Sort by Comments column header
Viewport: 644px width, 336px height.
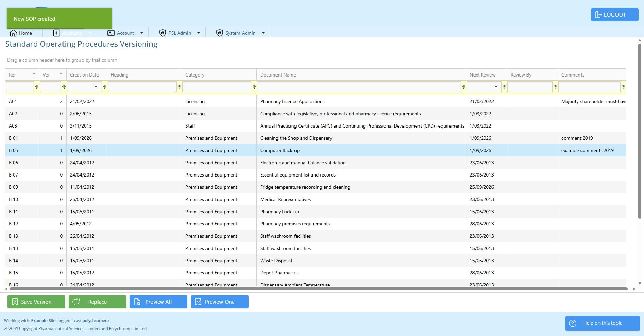pyautogui.click(x=592, y=75)
